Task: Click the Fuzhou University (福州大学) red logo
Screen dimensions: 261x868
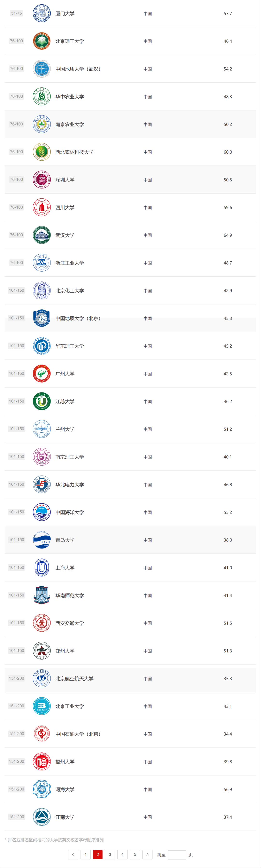Action: tap(41, 761)
